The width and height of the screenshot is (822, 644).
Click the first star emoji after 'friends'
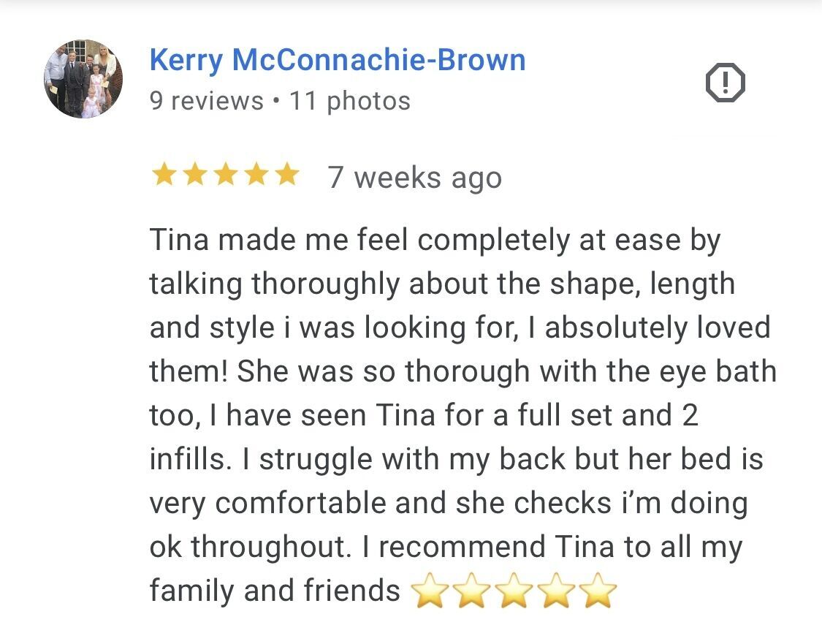(x=430, y=591)
